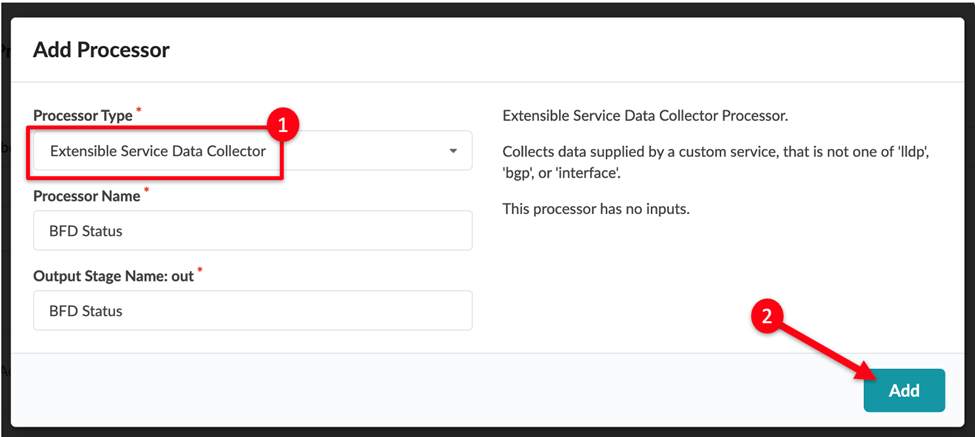
Task: Click the 'Processor Type' field label
Action: (83, 115)
